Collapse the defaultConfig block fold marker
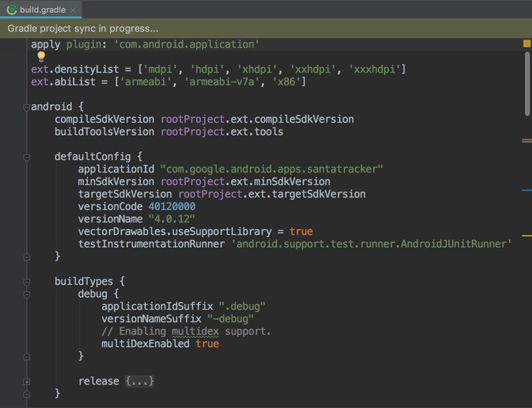 [26, 156]
